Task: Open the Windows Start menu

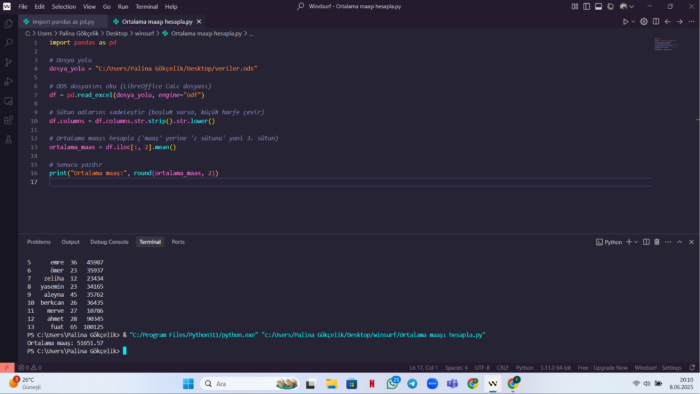Action: pos(188,384)
